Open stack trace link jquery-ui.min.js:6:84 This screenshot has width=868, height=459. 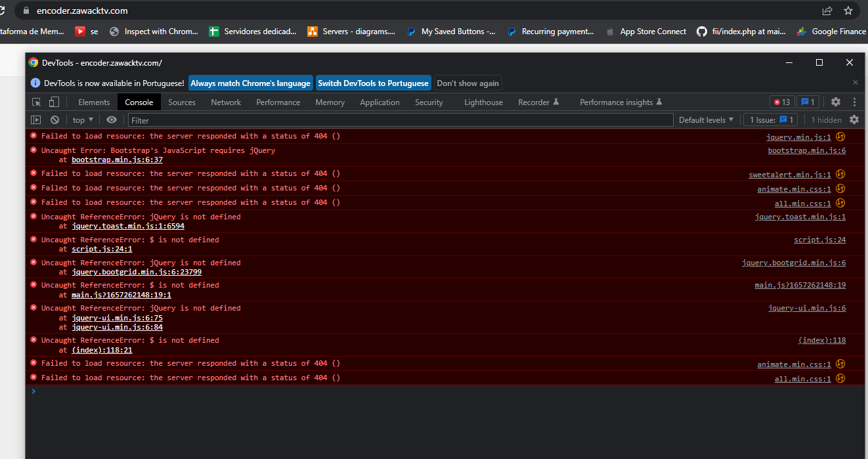pyautogui.click(x=117, y=327)
